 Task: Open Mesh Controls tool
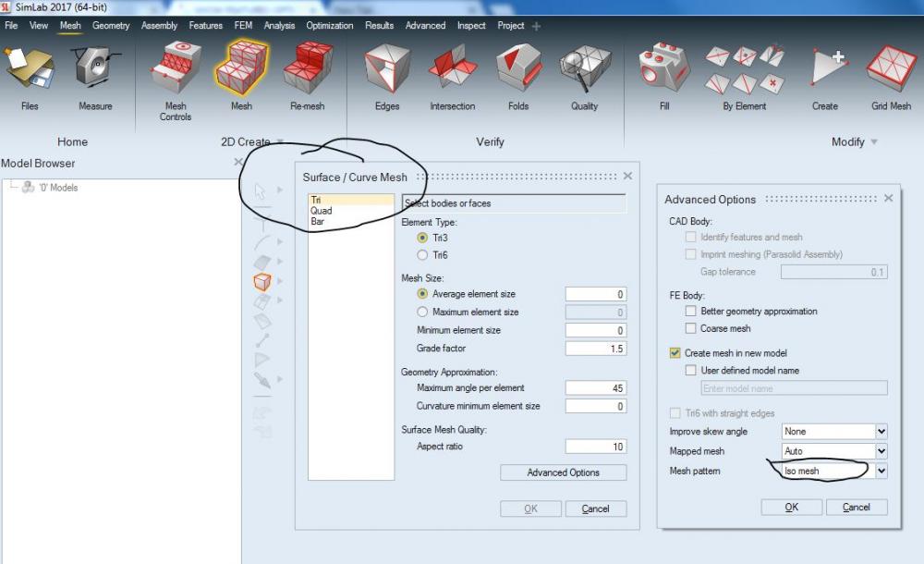pyautogui.click(x=175, y=67)
